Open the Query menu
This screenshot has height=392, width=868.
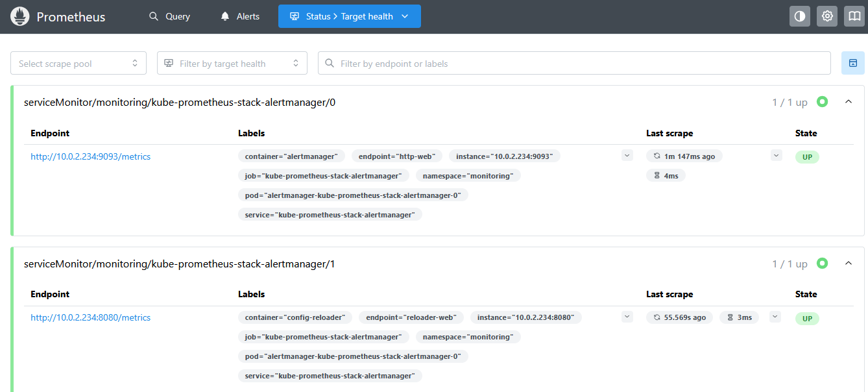pyautogui.click(x=169, y=16)
